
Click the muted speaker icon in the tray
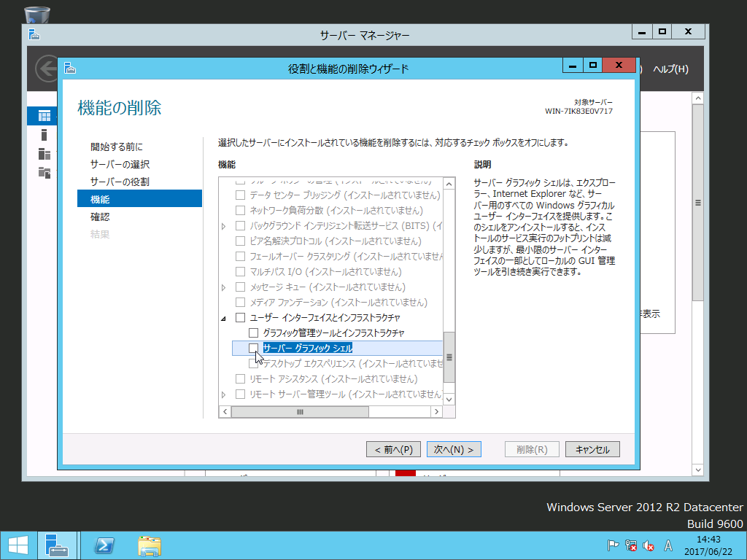click(648, 545)
